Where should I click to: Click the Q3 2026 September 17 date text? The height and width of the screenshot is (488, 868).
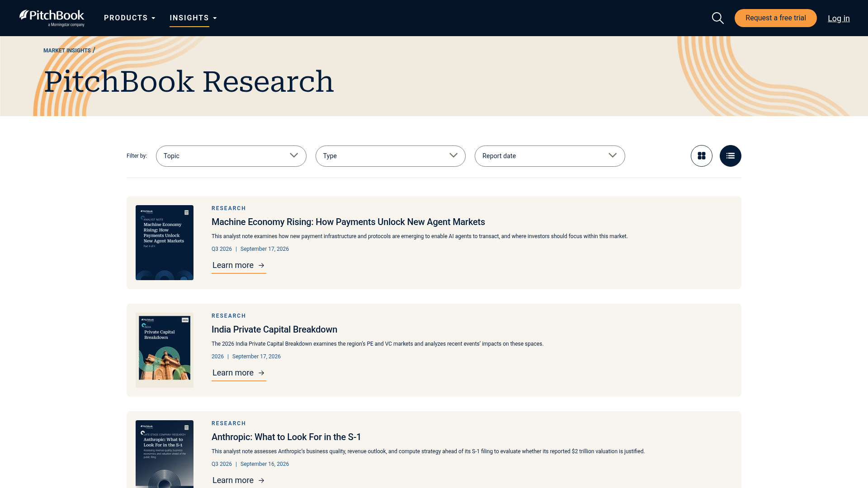point(250,249)
